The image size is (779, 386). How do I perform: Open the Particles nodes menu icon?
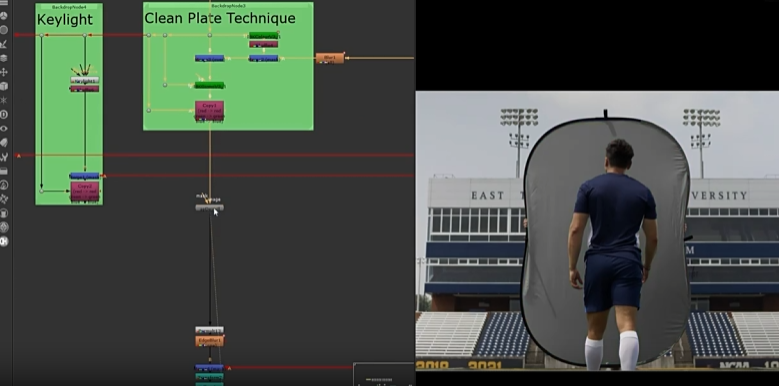[3, 100]
